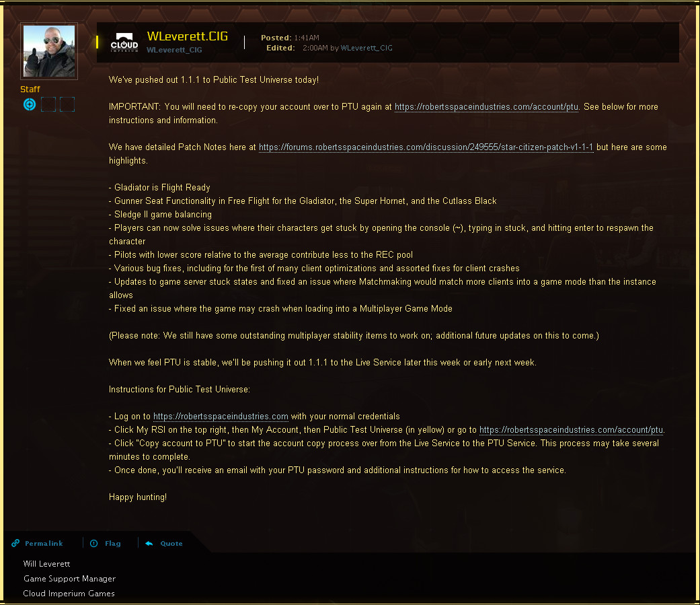Open the robertsspaceindustries.com login link

tap(221, 417)
